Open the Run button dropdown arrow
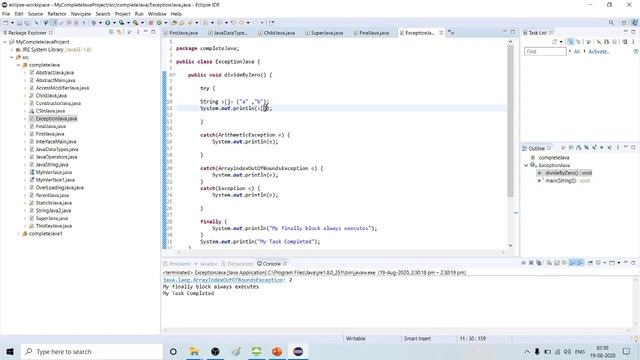Screen dimensions: 640x360 click(x=114, y=23)
